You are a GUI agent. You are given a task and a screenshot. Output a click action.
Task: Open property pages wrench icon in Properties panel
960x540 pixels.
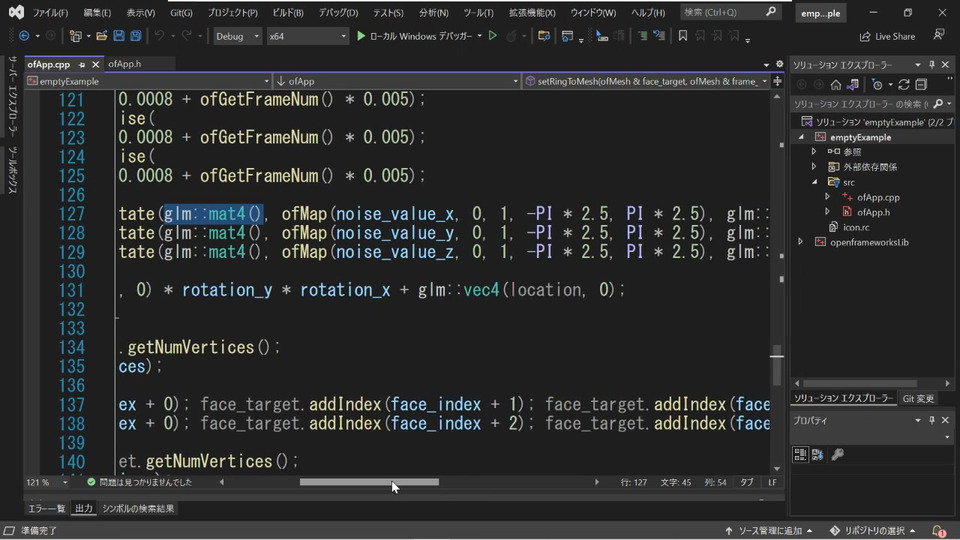(x=838, y=455)
